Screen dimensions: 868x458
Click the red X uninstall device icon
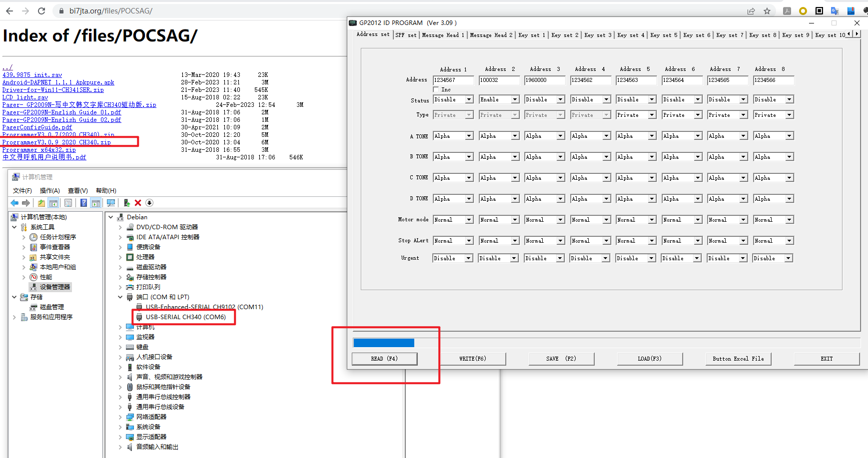[138, 203]
